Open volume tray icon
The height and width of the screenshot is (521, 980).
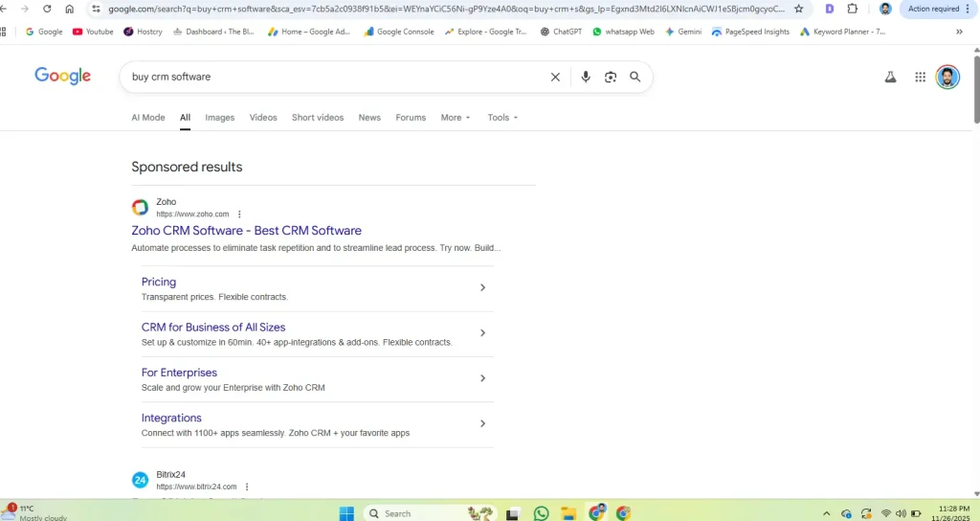coord(901,513)
